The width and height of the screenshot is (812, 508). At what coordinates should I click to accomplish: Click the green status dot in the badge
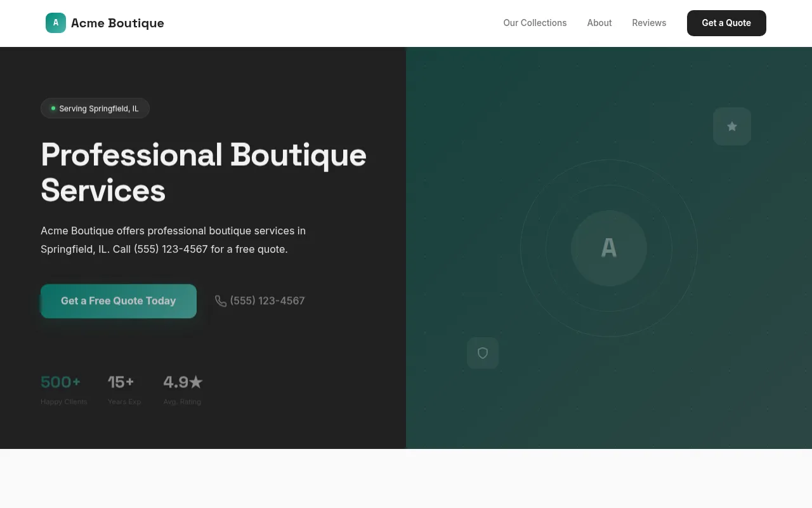pyautogui.click(x=53, y=108)
